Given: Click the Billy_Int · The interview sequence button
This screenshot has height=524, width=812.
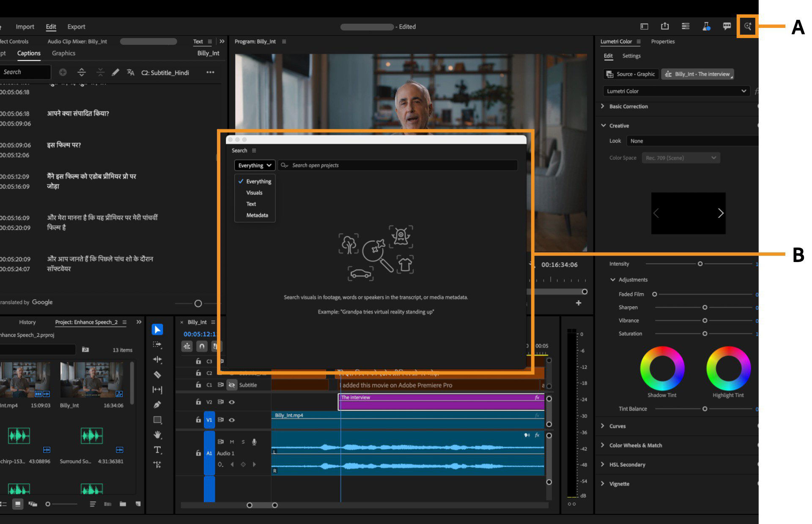Looking at the screenshot, I should click(x=698, y=74).
